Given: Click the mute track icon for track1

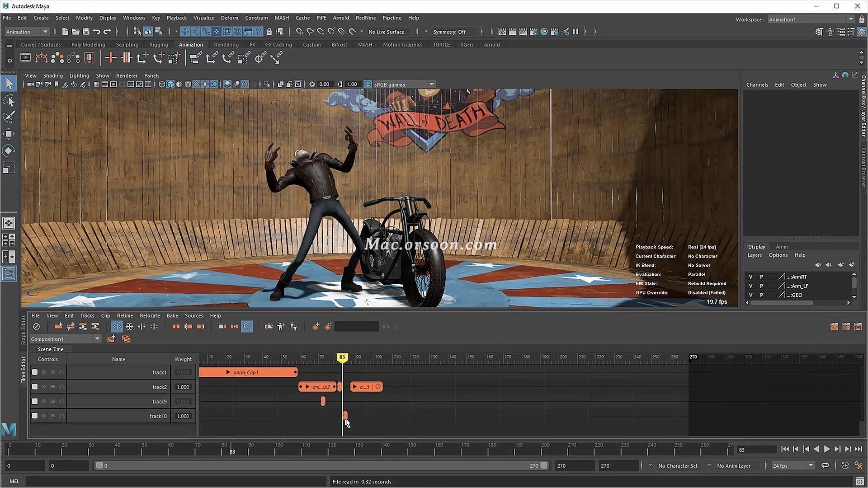Looking at the screenshot, I should point(43,372).
